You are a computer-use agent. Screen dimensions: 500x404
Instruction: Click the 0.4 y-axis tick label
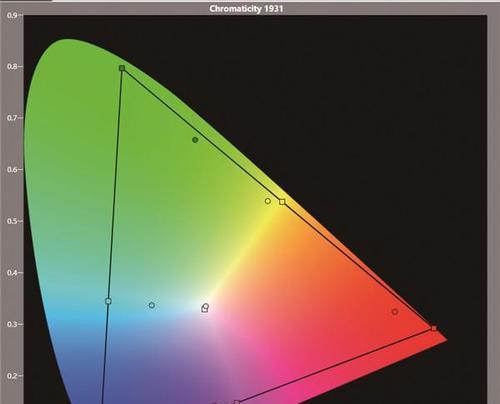[x=12, y=272]
